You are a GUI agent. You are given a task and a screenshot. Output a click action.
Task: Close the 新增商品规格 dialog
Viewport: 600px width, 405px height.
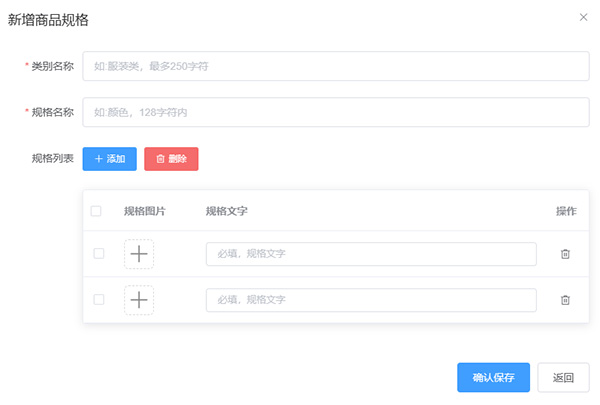pos(584,17)
